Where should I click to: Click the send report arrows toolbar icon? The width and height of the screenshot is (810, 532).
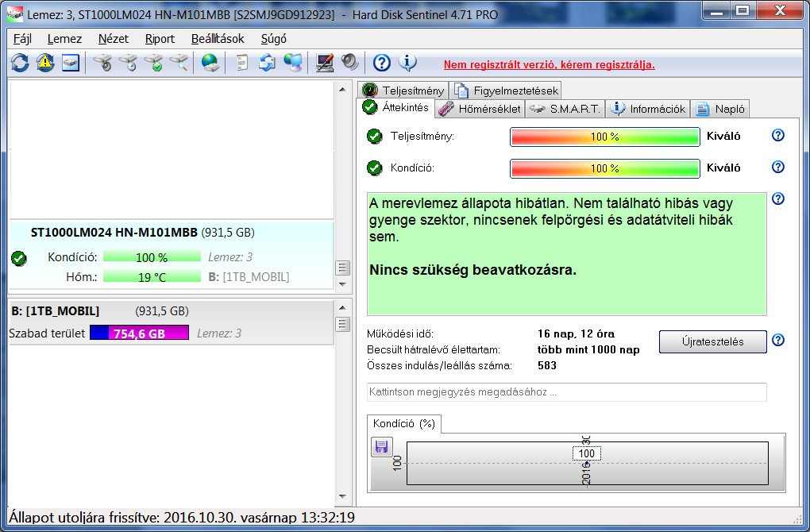267,63
